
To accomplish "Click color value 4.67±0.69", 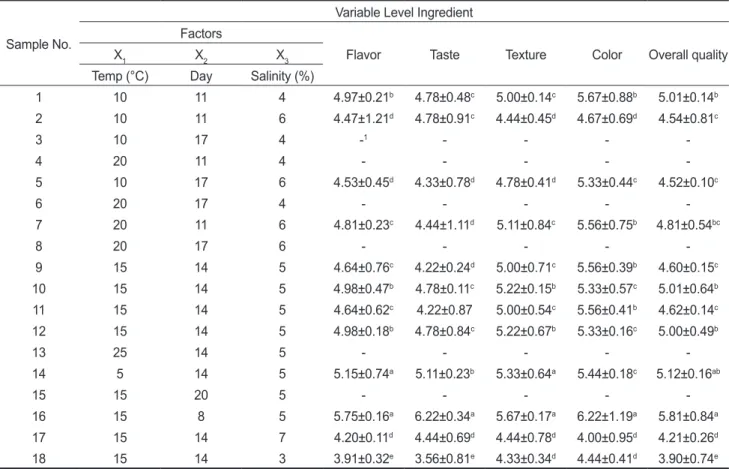I will [607, 119].
